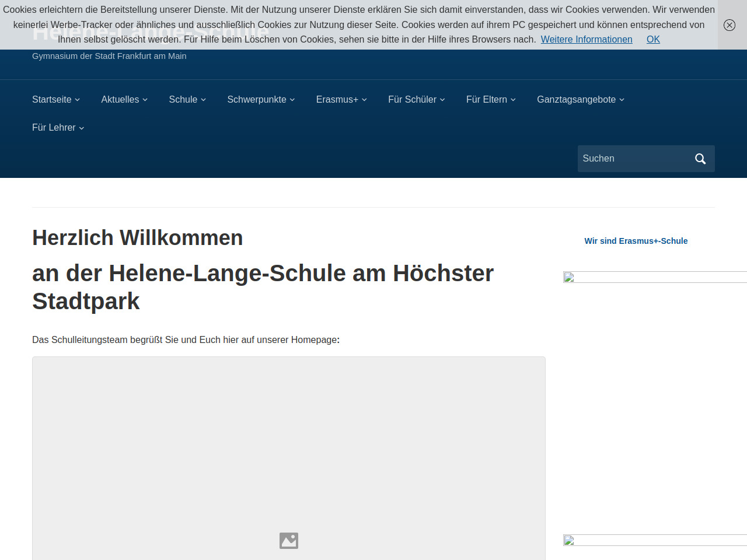The image size is (747, 560).
Task: Click the Wir sind Erasmus+-Schule link
Action: pos(636,241)
